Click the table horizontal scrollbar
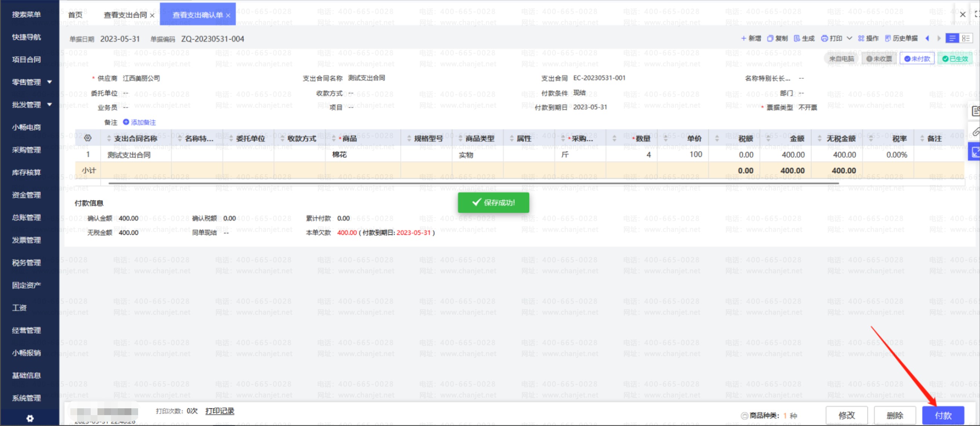980x426 pixels. click(x=473, y=183)
